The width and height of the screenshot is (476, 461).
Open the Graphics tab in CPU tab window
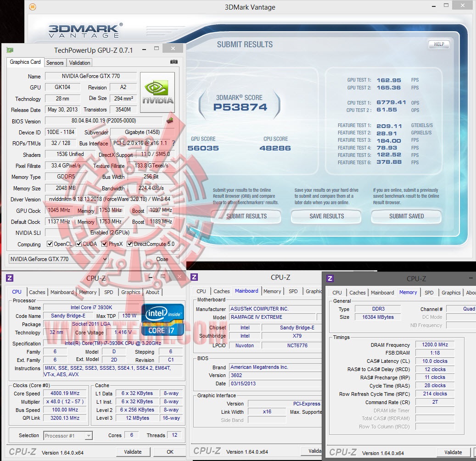click(130, 292)
